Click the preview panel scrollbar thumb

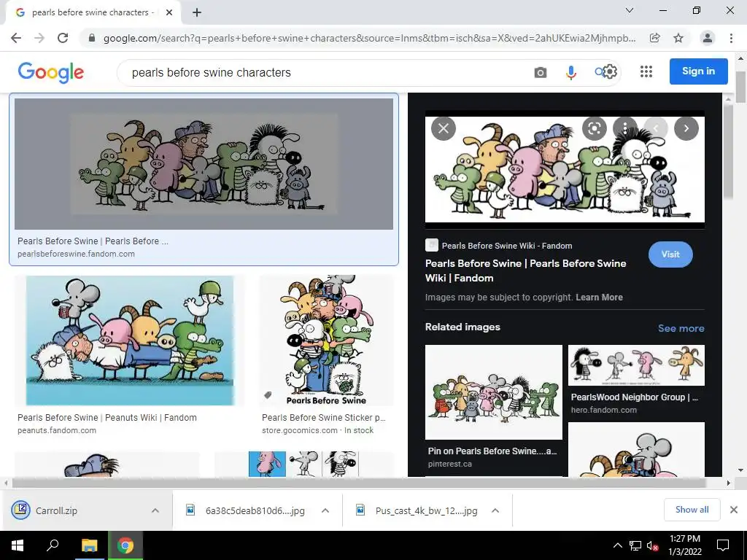tap(727, 152)
